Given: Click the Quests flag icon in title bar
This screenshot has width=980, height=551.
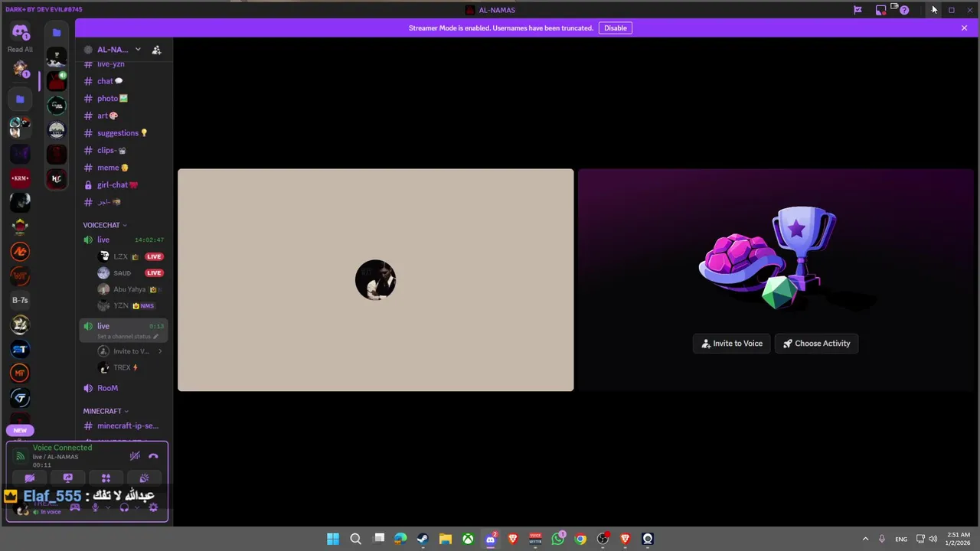Looking at the screenshot, I should click(857, 10).
